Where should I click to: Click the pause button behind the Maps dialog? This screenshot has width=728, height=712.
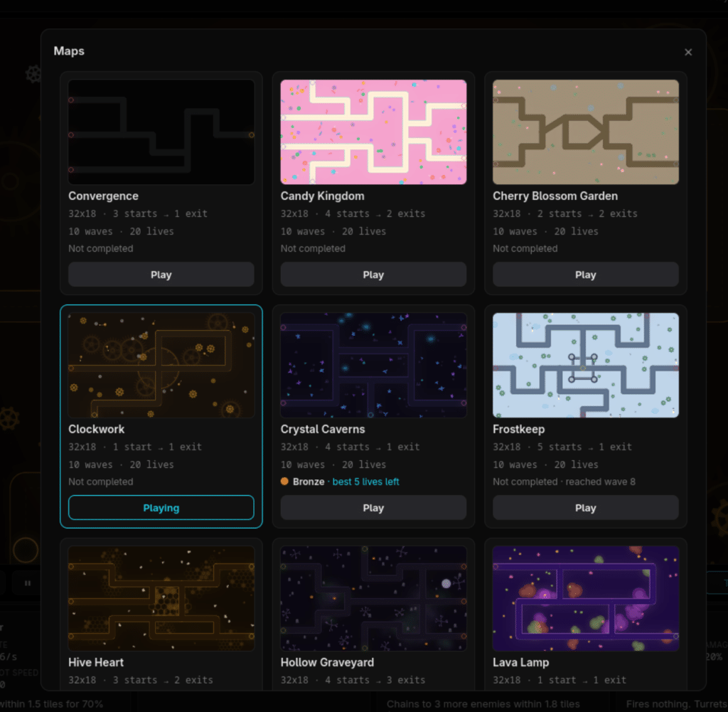pos(28,583)
